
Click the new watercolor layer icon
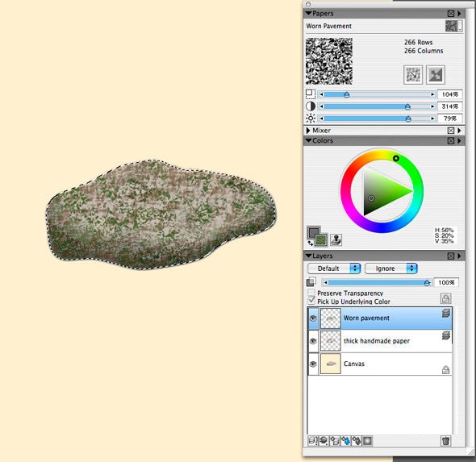tap(346, 440)
